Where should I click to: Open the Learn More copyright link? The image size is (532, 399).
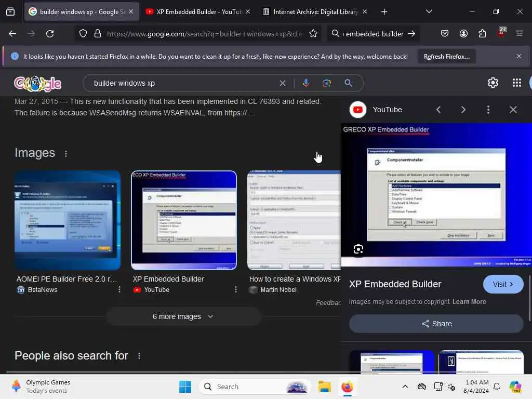click(469, 302)
